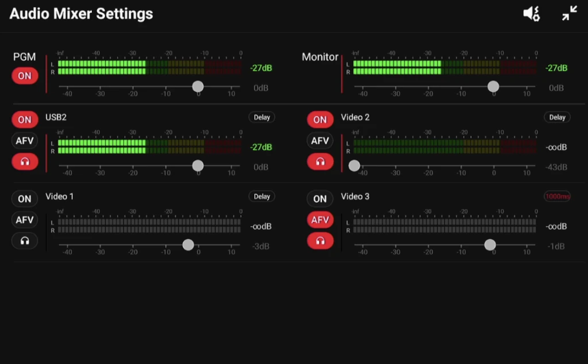Image resolution: width=588 pixels, height=364 pixels.
Task: Toggle the USB2 headphone monitor icon
Action: point(25,162)
